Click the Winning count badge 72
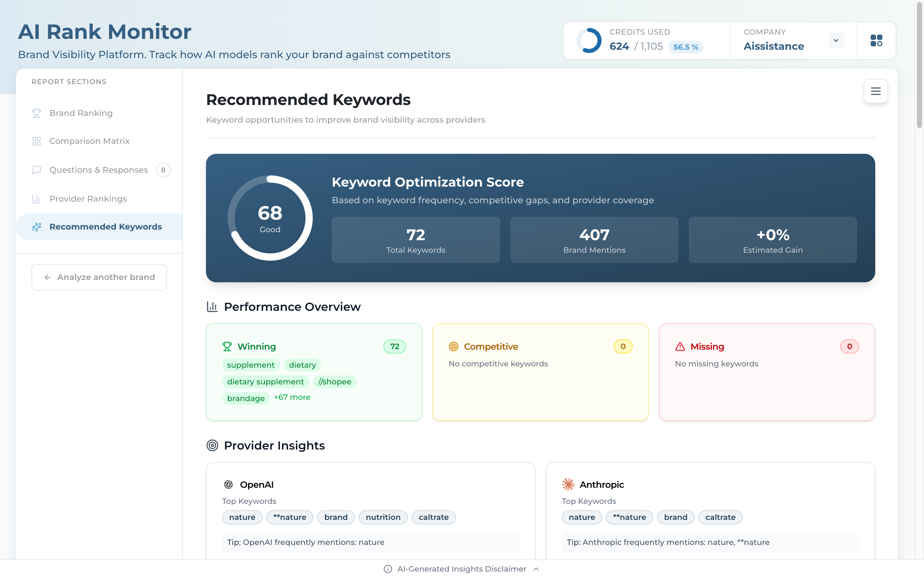The width and height of the screenshot is (924, 578). [x=394, y=346]
